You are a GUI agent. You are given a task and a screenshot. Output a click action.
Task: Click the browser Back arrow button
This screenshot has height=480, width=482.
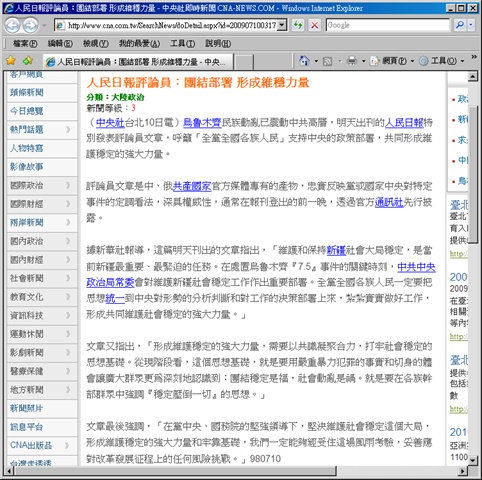(13, 25)
